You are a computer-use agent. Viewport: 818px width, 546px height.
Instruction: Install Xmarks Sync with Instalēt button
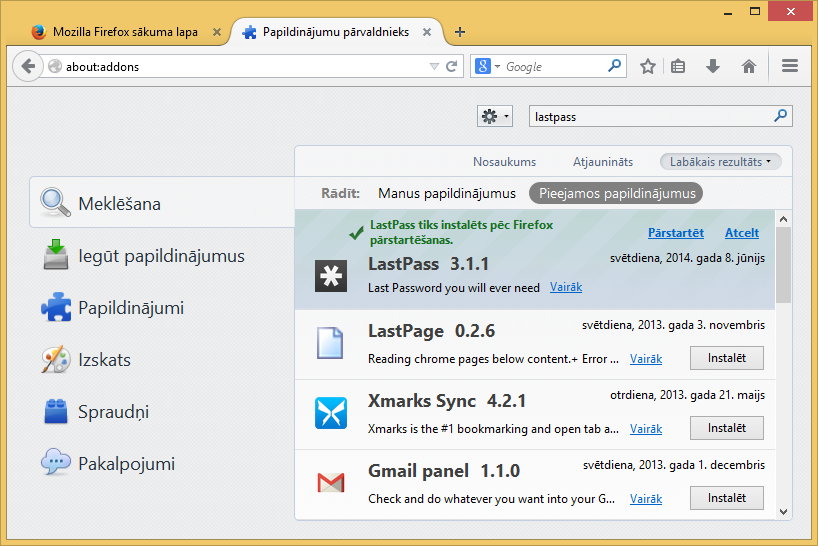pyautogui.click(x=727, y=428)
